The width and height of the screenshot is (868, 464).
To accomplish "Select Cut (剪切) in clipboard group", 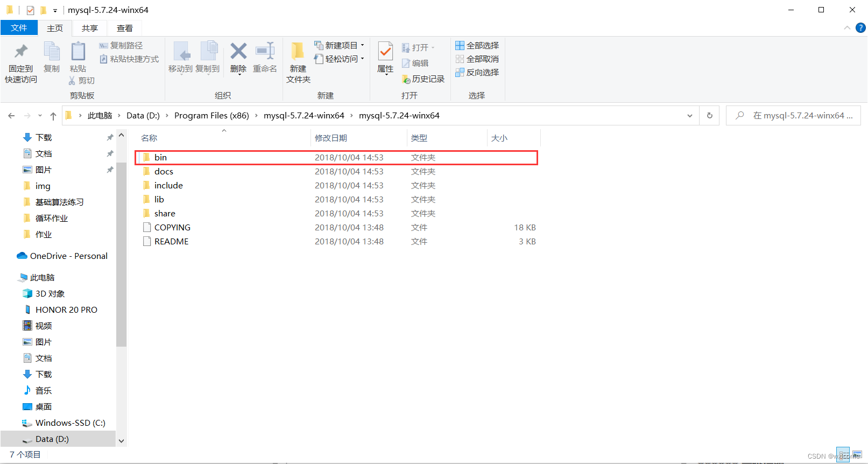I will click(81, 80).
